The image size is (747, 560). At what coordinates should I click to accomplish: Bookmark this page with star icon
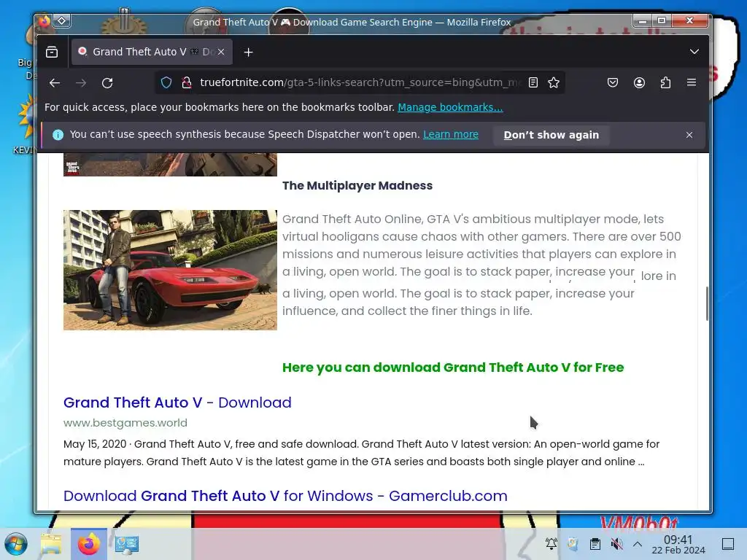point(554,83)
